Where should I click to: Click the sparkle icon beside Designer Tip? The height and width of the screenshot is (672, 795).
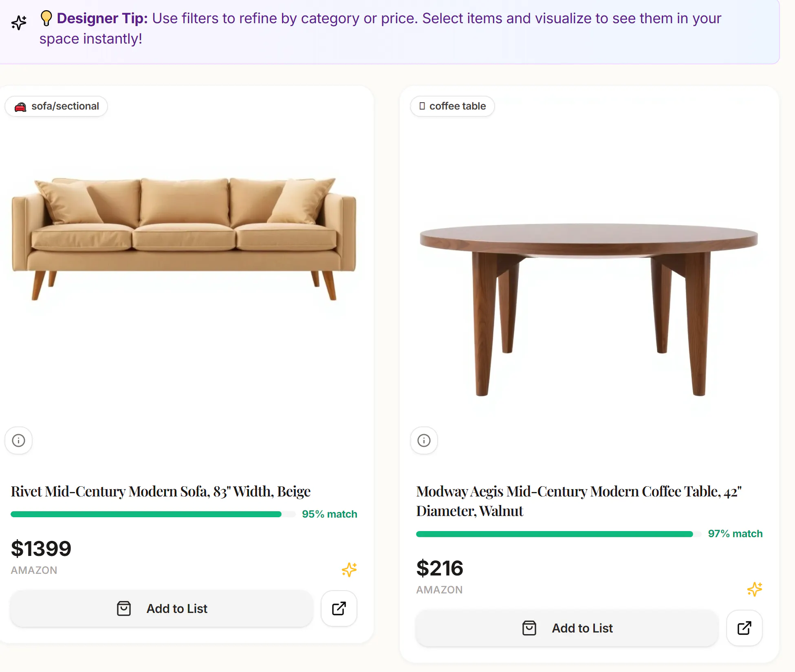click(19, 23)
